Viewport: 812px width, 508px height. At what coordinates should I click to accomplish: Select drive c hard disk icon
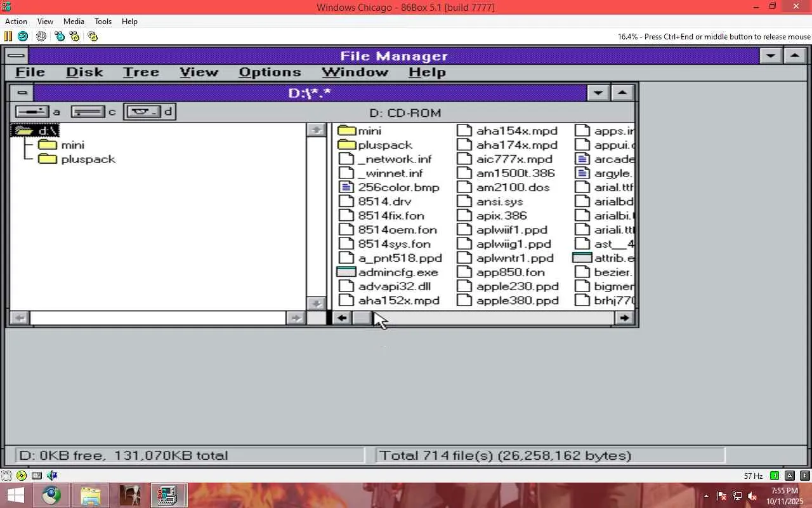tap(88, 112)
